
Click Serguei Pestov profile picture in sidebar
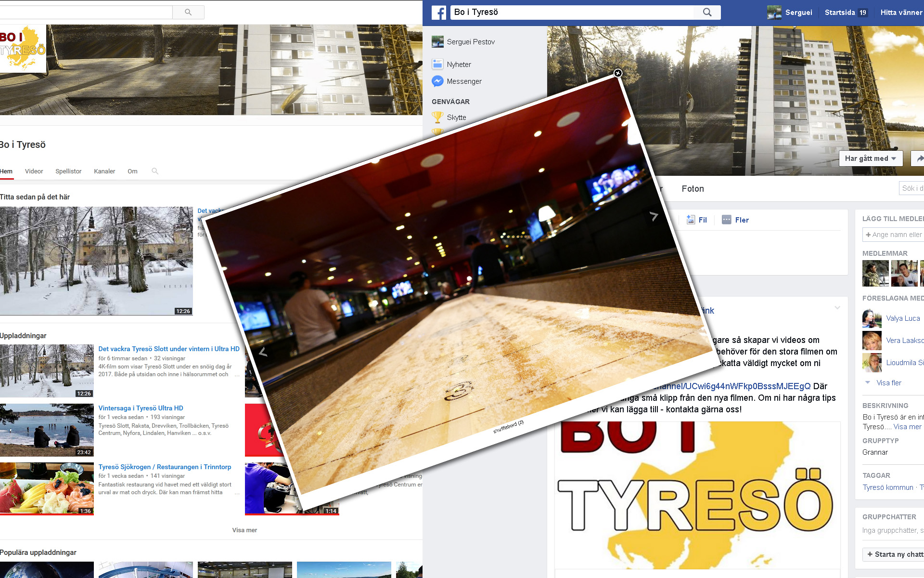tap(437, 41)
